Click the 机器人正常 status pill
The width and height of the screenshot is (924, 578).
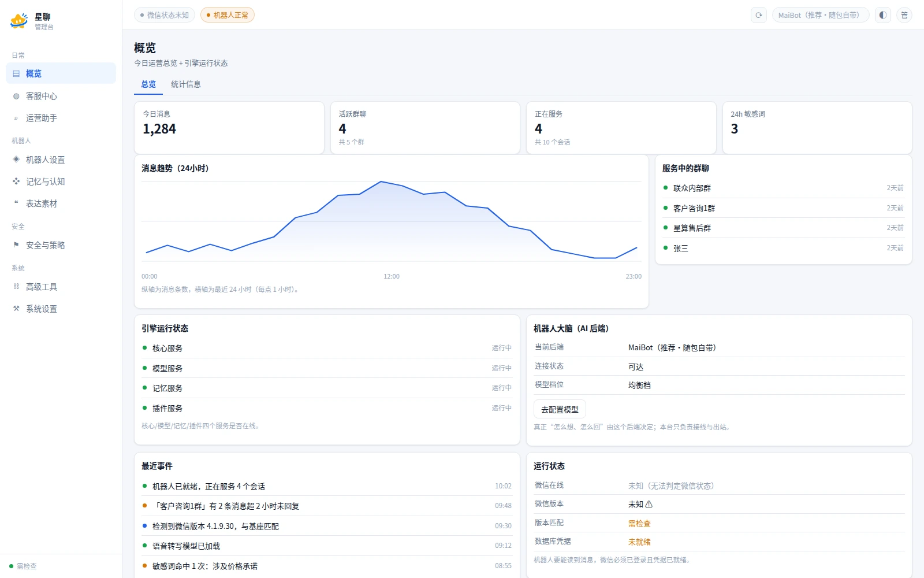228,15
